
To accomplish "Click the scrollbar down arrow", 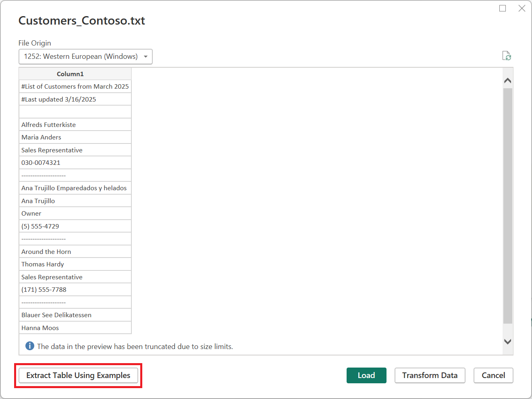I will click(x=507, y=341).
